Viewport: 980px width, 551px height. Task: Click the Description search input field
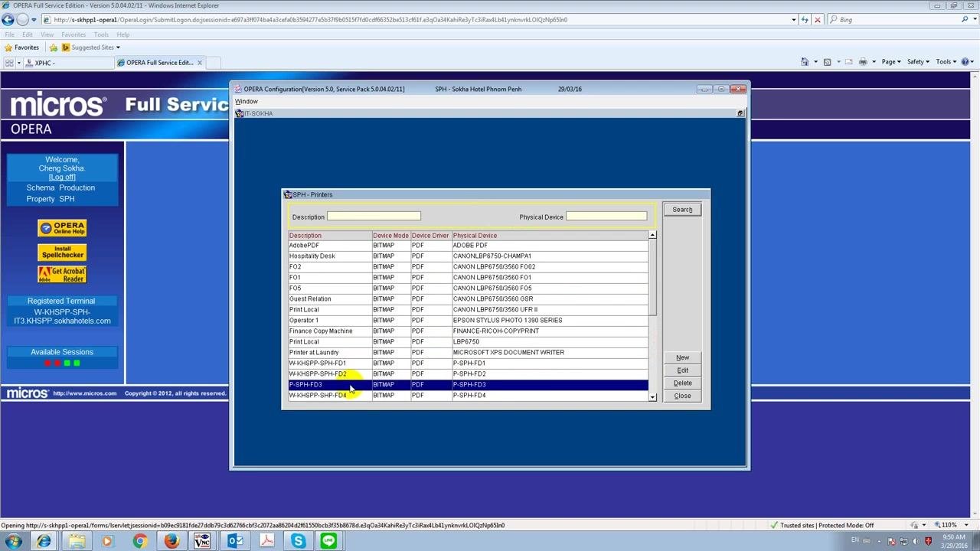[x=374, y=217]
